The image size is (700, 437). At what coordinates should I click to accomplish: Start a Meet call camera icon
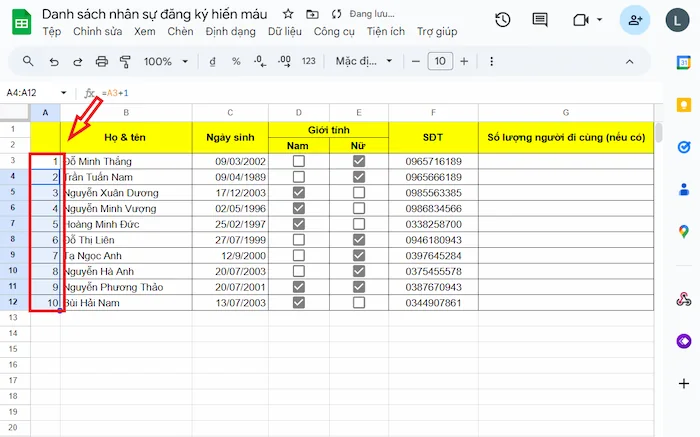[x=580, y=20]
